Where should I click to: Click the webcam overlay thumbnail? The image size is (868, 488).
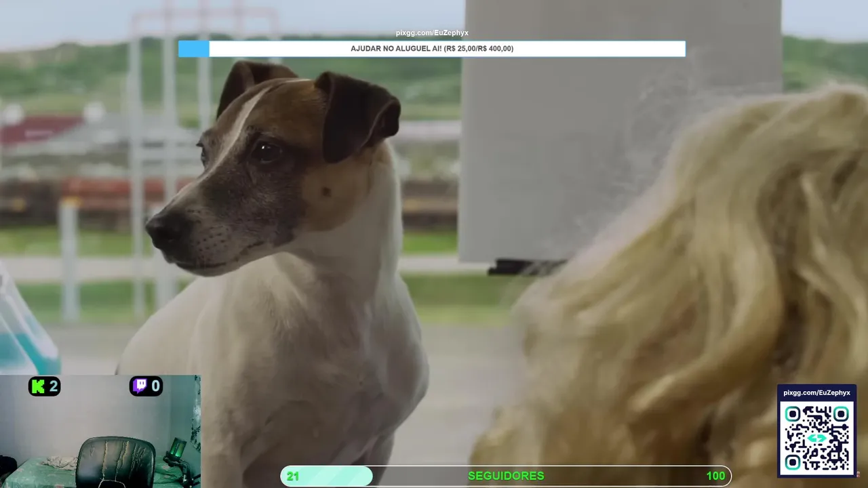pyautogui.click(x=100, y=432)
